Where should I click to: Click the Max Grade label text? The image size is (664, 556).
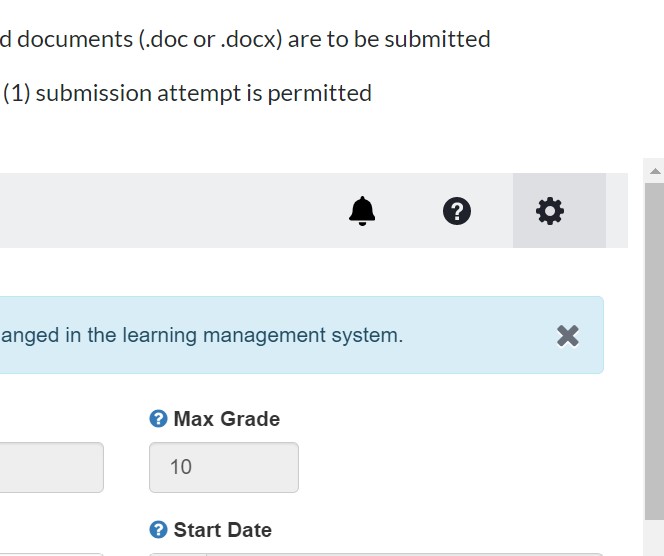(227, 419)
